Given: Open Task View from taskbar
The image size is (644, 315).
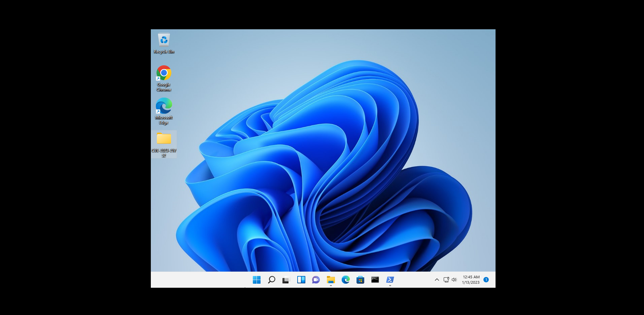Looking at the screenshot, I should [286, 280].
